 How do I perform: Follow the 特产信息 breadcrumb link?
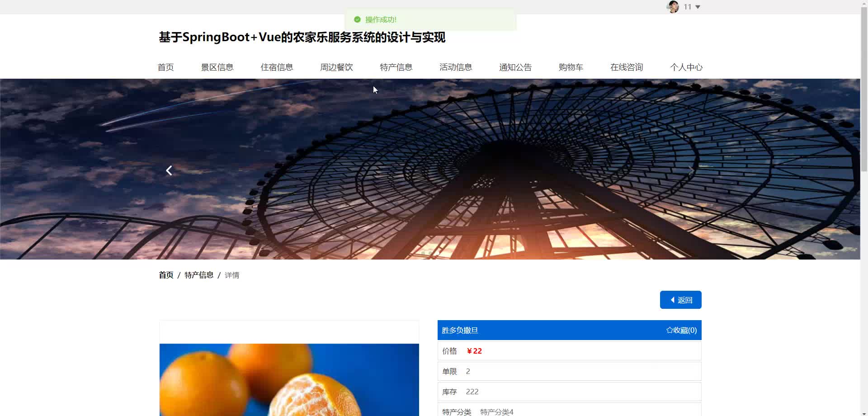point(199,275)
